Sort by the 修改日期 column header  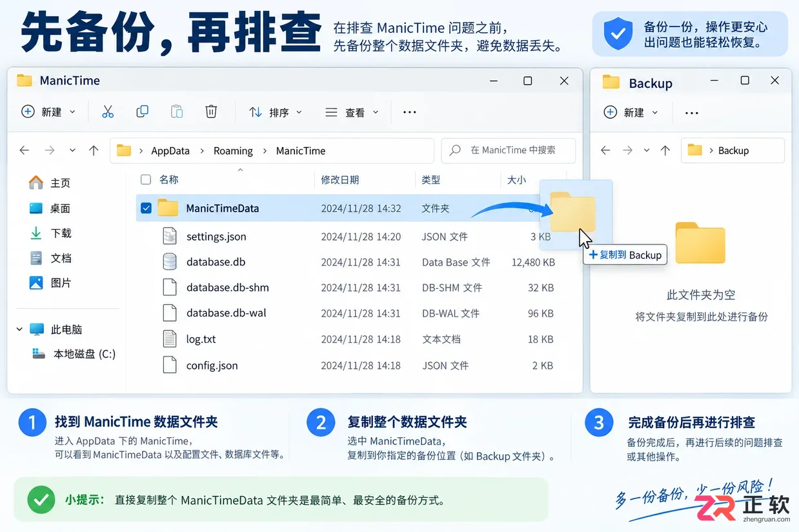point(340,180)
